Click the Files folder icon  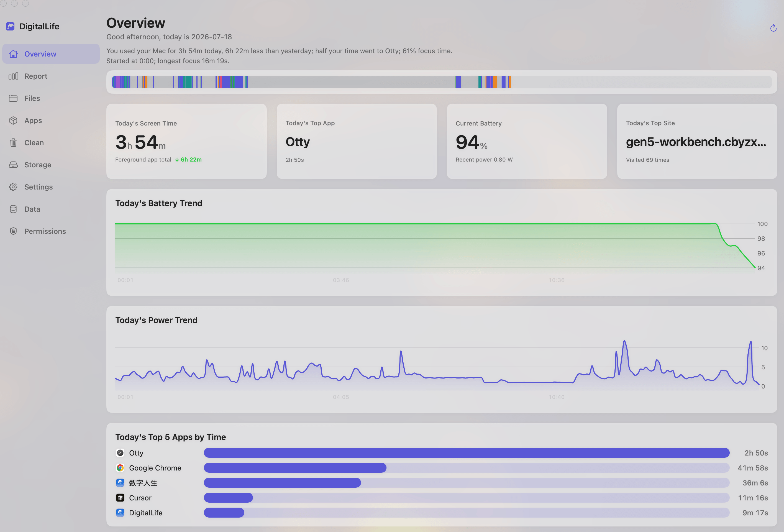coord(13,98)
